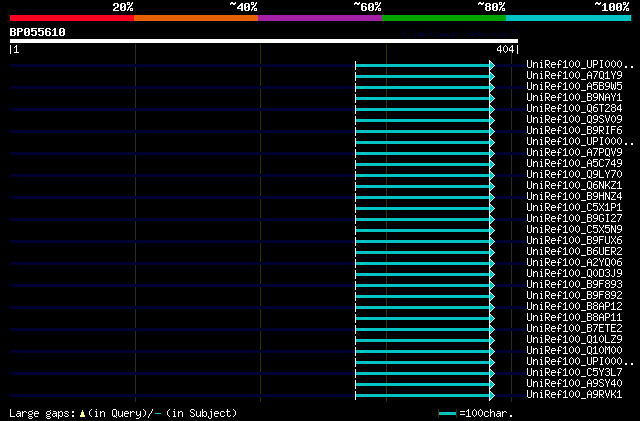Click the cyan ~100% legend segment
This screenshot has width=640, height=421.
point(569,18)
